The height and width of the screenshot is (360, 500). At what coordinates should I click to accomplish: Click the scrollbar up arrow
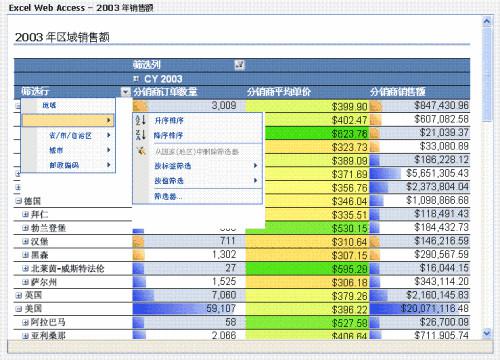[487, 22]
